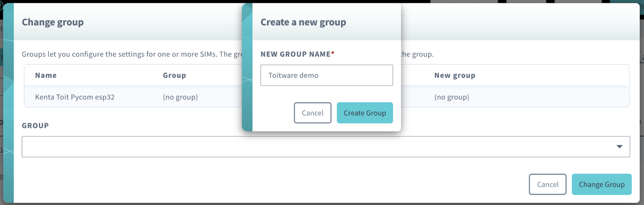Click the Name column header
The width and height of the screenshot is (644, 205).
point(46,76)
